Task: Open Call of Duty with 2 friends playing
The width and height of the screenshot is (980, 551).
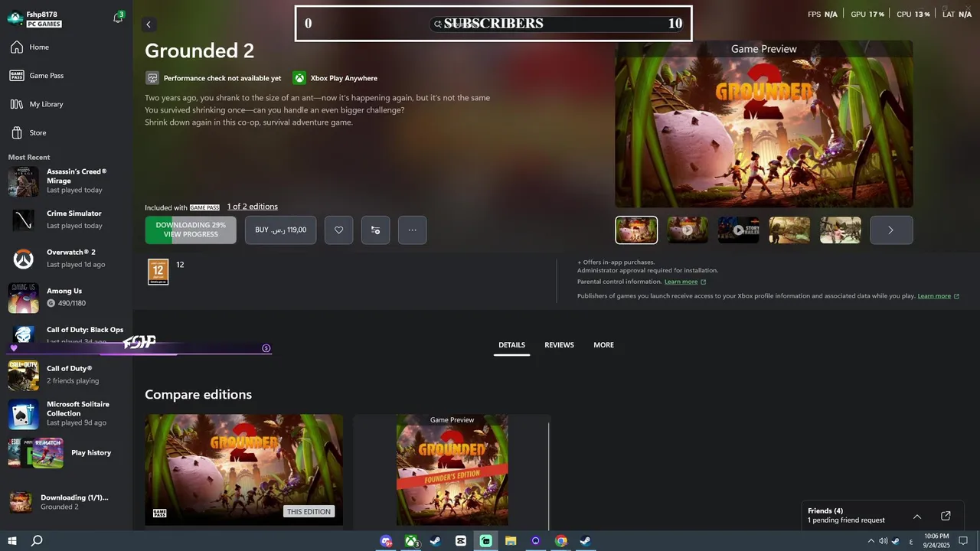Action: 66,374
